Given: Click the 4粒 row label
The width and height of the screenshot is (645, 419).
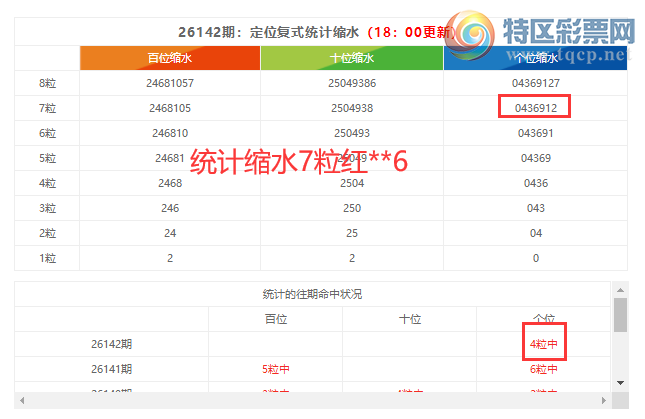Looking at the screenshot, I should (x=47, y=183).
